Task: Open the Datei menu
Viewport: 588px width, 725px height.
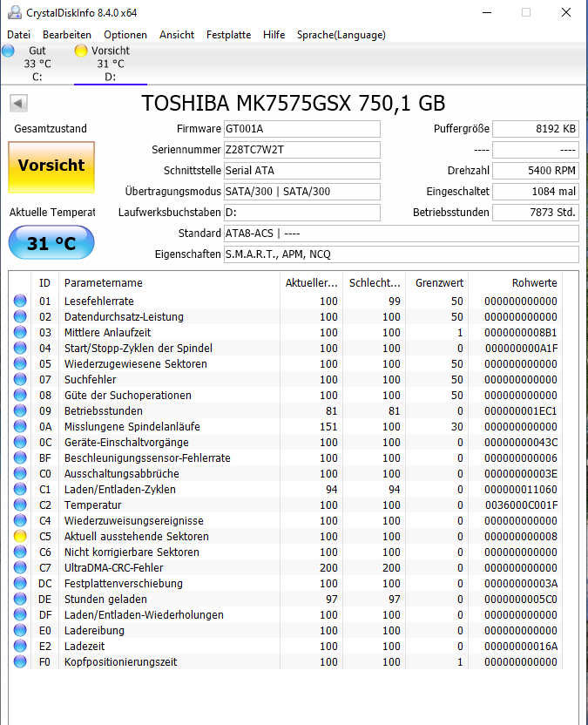Action: point(19,35)
